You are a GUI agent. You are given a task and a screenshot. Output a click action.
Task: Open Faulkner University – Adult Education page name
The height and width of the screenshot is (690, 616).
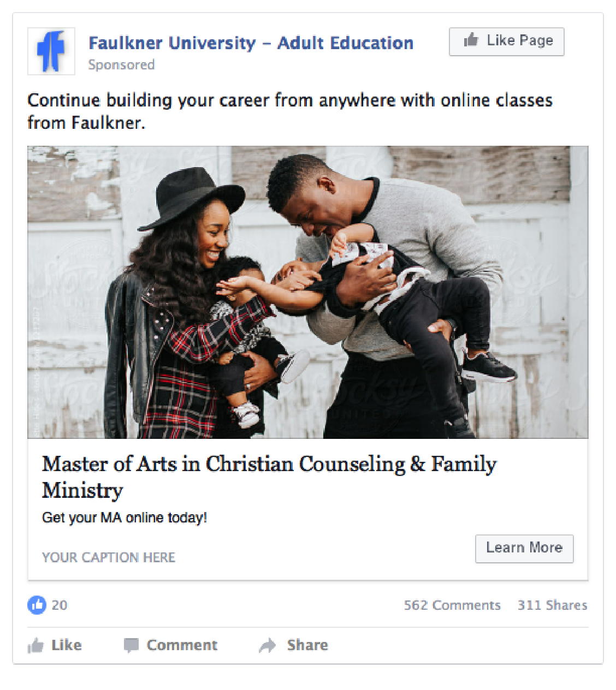point(251,43)
